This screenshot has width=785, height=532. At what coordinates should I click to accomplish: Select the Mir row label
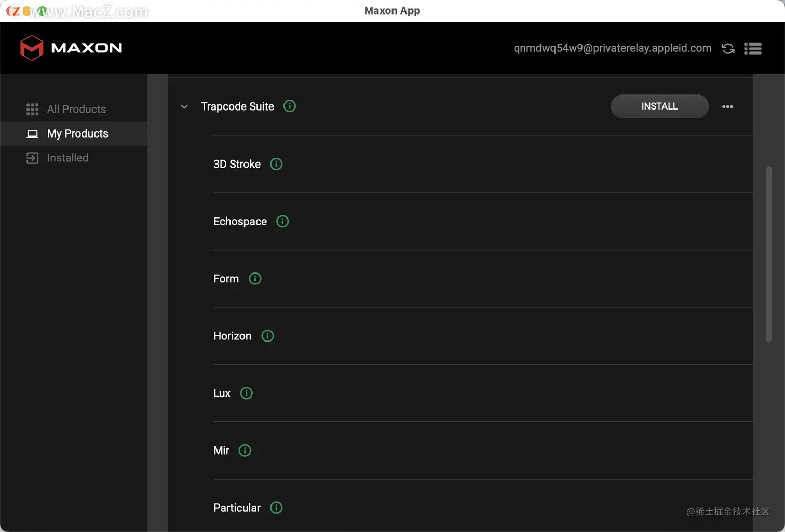pos(221,451)
